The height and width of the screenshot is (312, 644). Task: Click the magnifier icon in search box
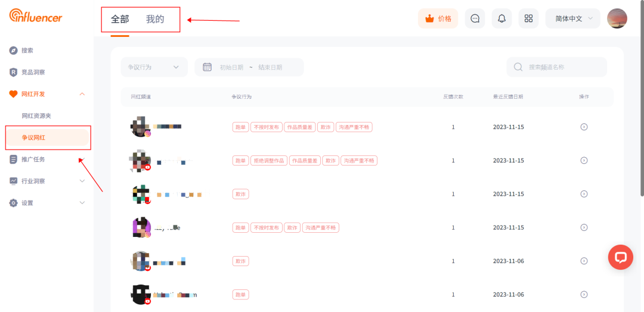pos(518,67)
